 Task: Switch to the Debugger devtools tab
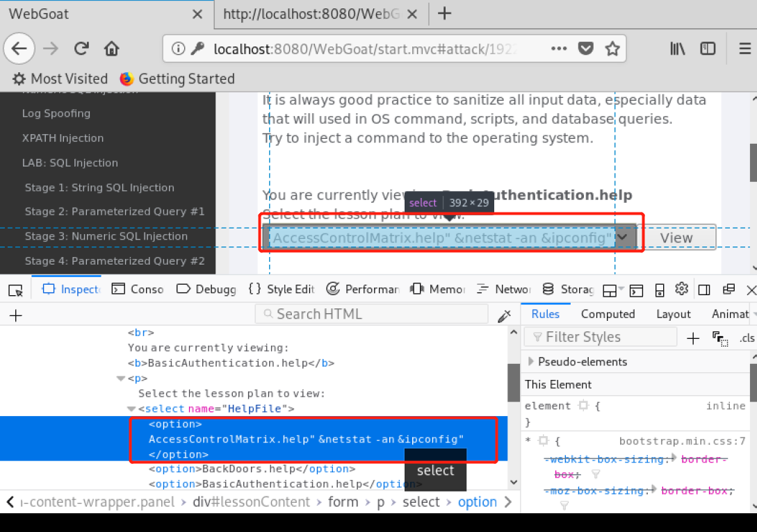tap(206, 290)
